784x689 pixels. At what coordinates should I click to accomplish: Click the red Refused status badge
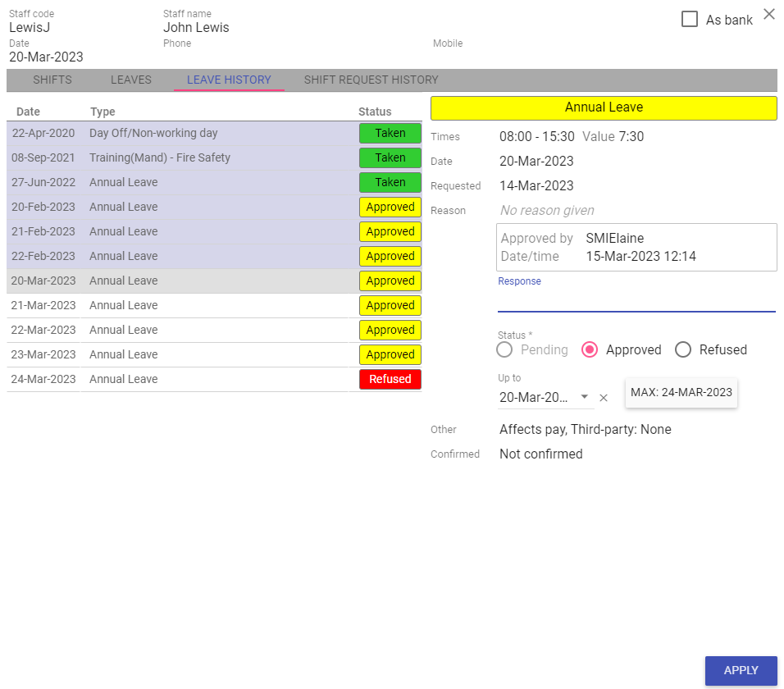point(390,380)
